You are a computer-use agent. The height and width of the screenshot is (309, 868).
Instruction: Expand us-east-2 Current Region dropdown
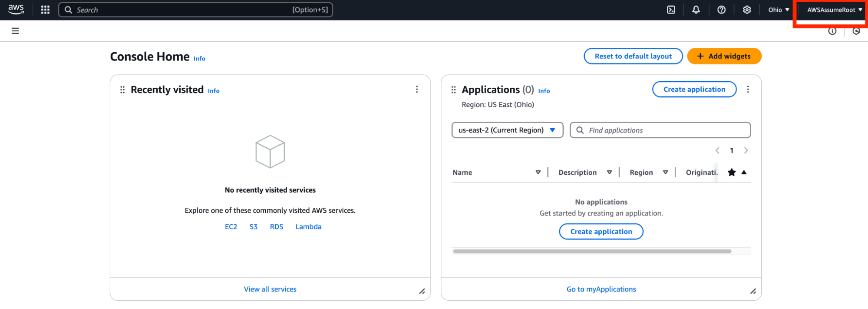pos(507,130)
